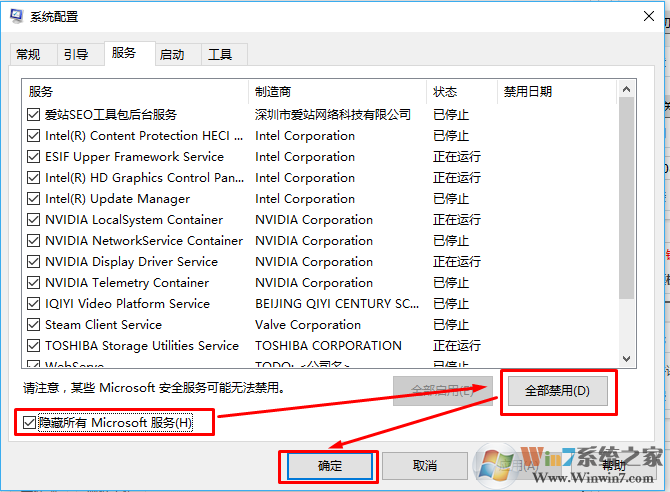Uncheck TOSHIBA Storage Utilities Service
670x492 pixels.
pos(33,345)
